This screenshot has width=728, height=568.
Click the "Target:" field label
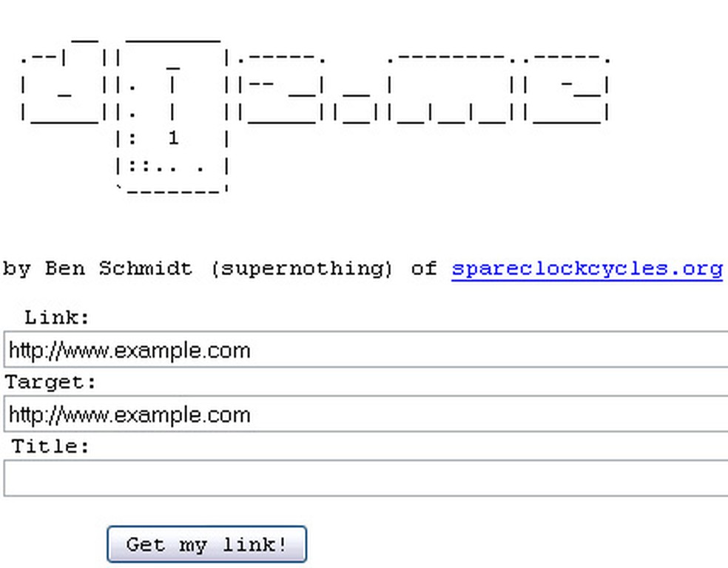click(50, 382)
